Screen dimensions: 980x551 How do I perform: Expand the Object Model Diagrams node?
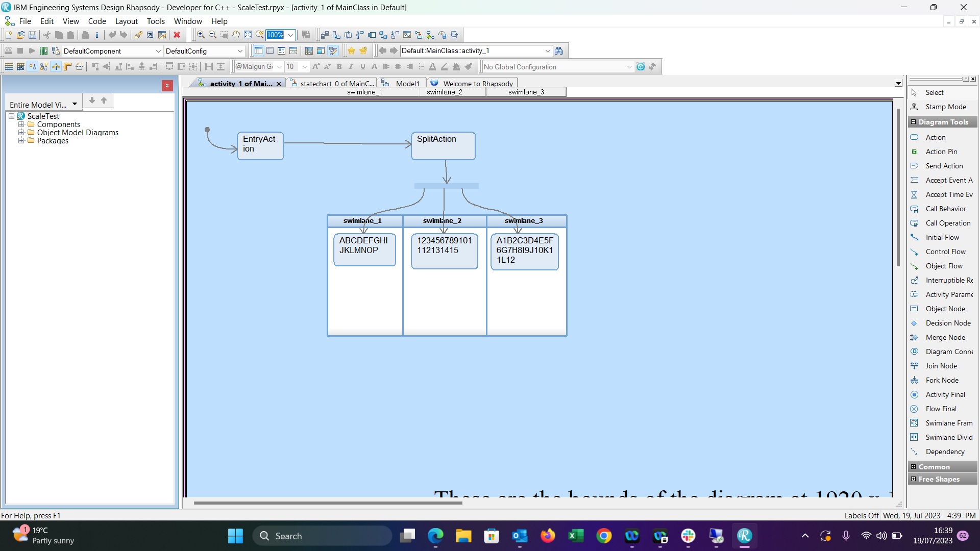pyautogui.click(x=21, y=133)
